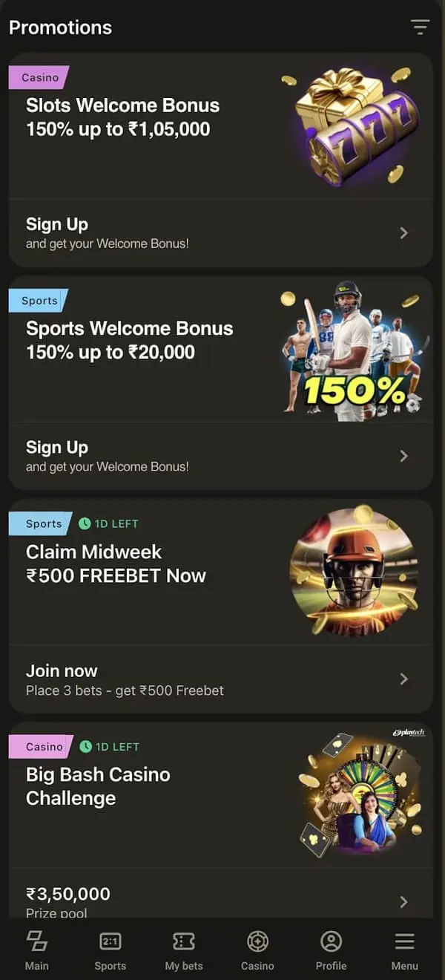Open the ₹3,50,000 Prize pool chevron
Viewport: 445px width, 980px height.
click(x=404, y=901)
